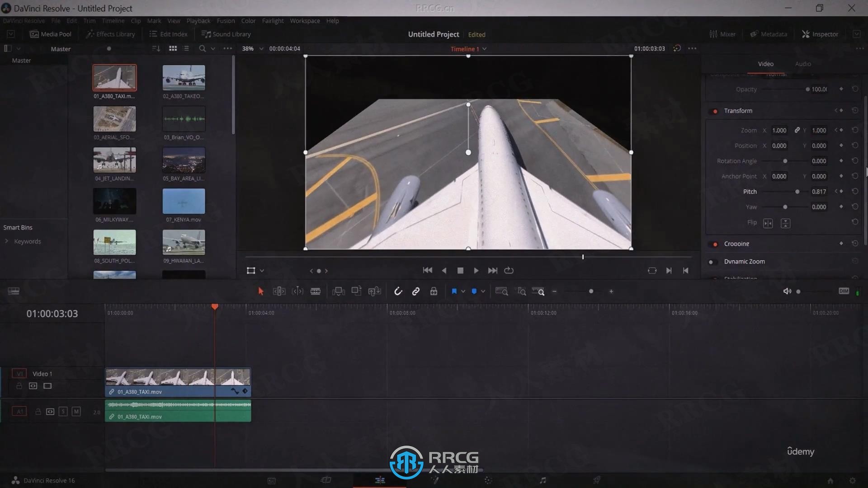Go to first frame button
The image size is (868, 488).
427,270
